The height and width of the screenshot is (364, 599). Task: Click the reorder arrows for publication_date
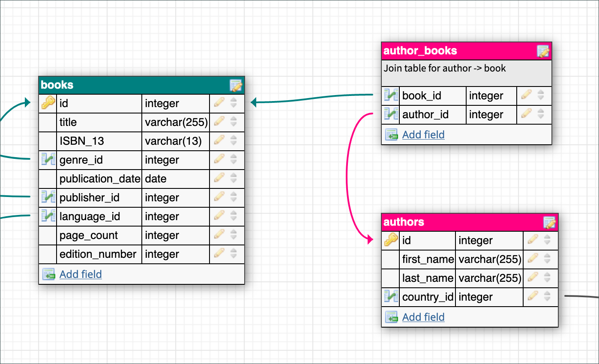pos(234,179)
